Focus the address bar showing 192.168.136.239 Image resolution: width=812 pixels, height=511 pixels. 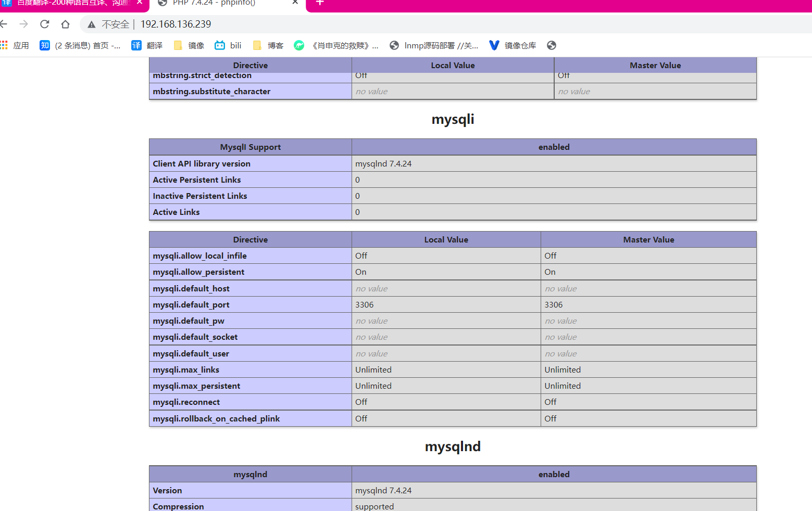click(176, 24)
